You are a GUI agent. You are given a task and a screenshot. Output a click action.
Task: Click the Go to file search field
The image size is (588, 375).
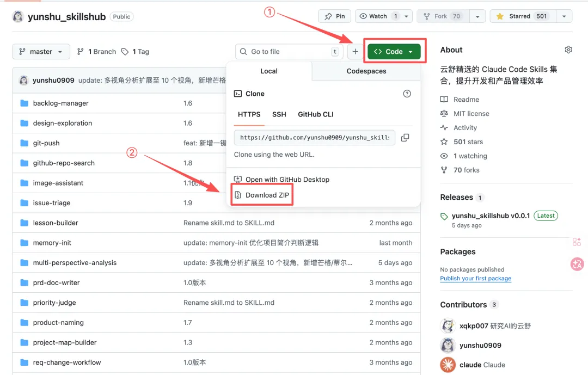tap(289, 52)
